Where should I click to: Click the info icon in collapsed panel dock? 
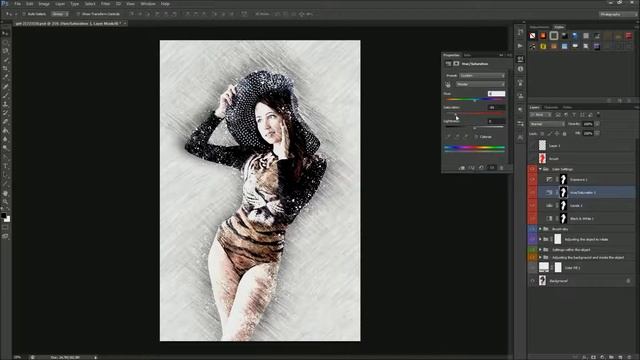click(520, 69)
